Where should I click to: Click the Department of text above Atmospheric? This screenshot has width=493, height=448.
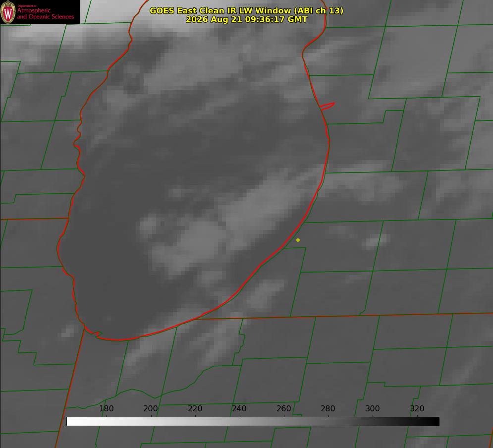pyautogui.click(x=27, y=6)
